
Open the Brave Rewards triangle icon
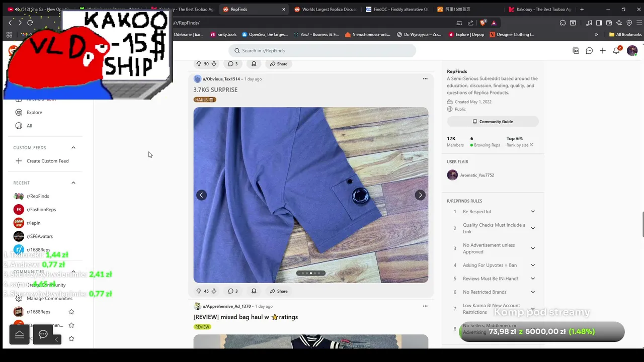coord(494,23)
